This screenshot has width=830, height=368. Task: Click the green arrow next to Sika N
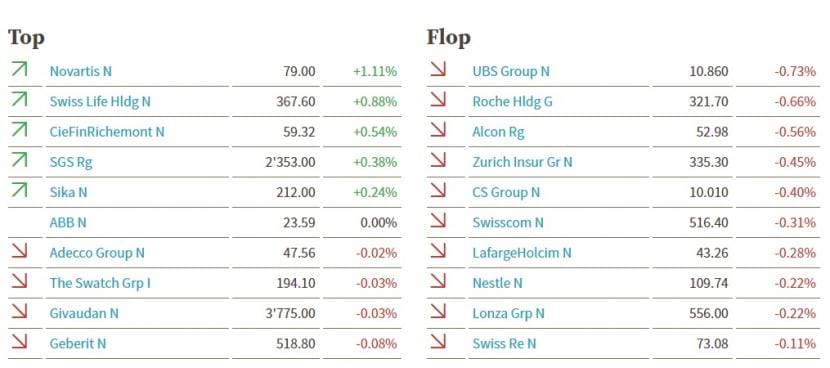point(19,190)
